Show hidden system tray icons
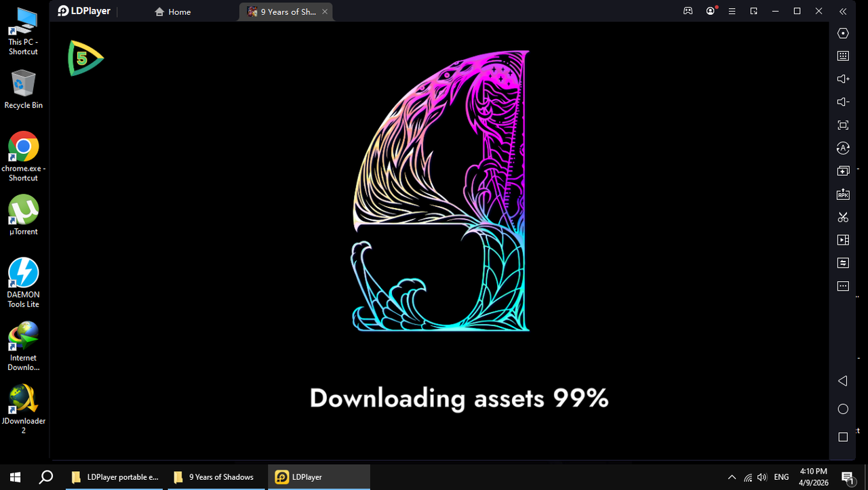 click(x=732, y=477)
